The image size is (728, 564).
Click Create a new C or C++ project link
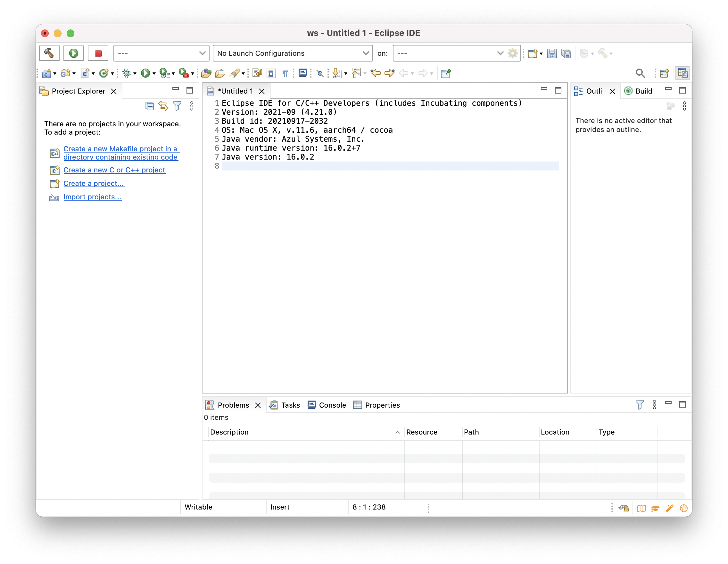point(114,170)
